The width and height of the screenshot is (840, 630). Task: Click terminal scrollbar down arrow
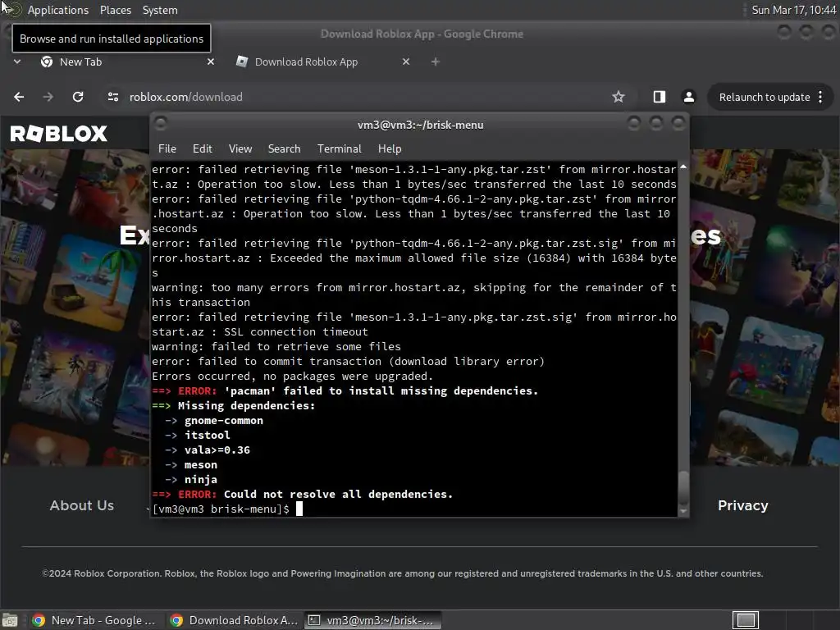(683, 512)
